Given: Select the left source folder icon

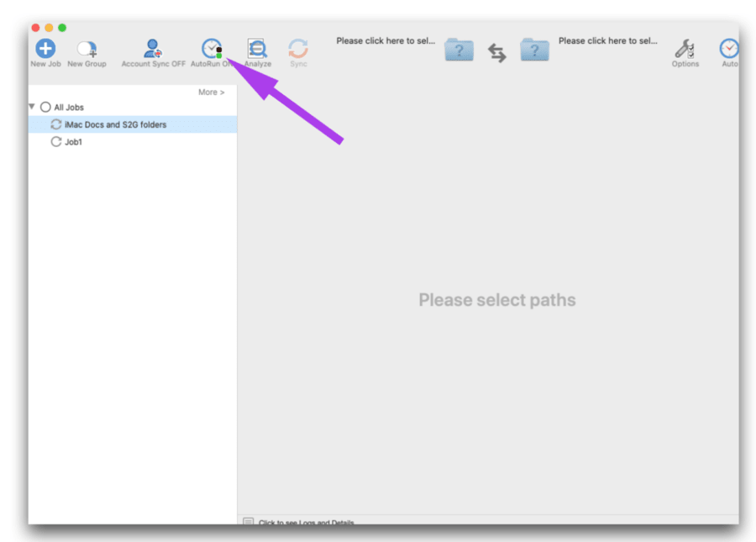Looking at the screenshot, I should point(459,50).
